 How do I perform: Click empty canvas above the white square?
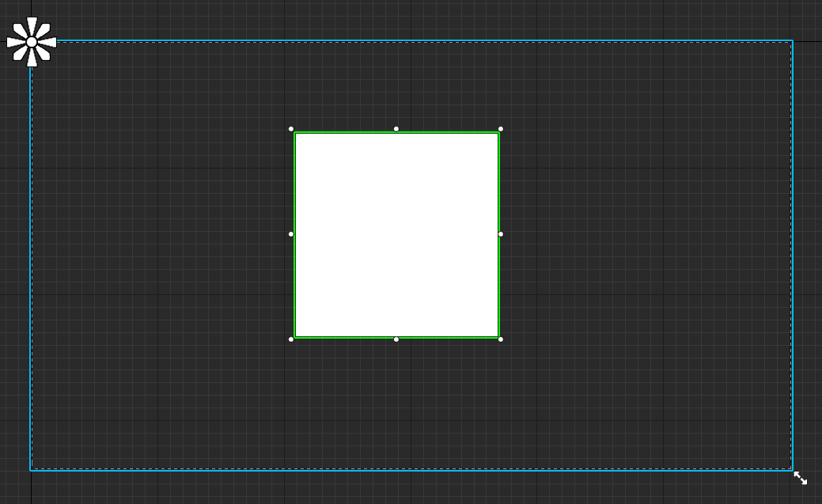[396, 83]
